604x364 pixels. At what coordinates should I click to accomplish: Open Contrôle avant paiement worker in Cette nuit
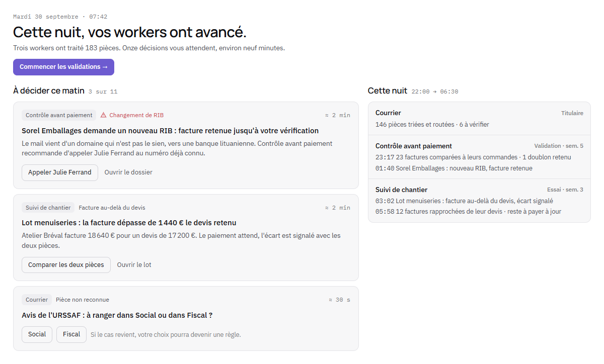[479, 157]
